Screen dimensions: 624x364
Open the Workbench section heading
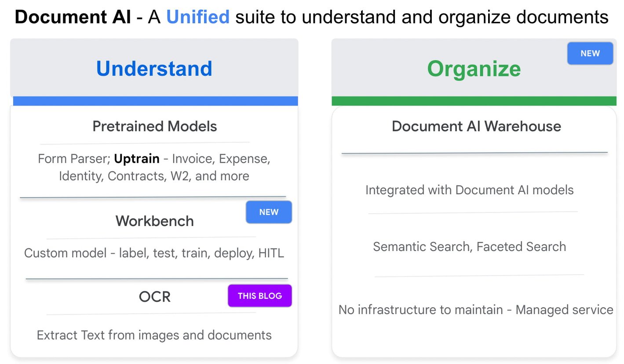pyautogui.click(x=154, y=221)
